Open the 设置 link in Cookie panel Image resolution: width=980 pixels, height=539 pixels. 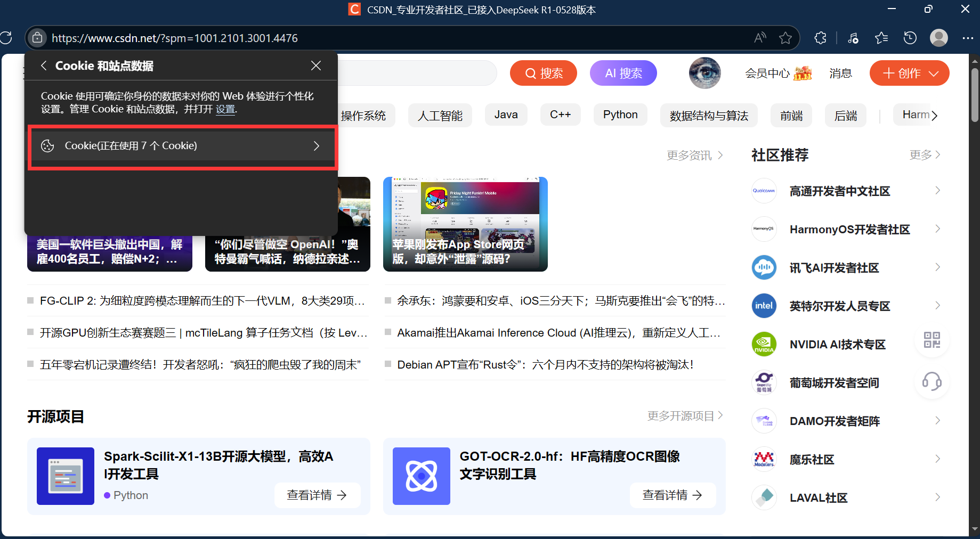point(225,109)
